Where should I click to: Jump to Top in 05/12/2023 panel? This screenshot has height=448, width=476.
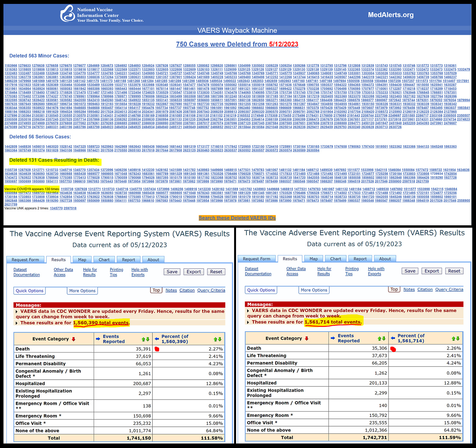(156, 290)
